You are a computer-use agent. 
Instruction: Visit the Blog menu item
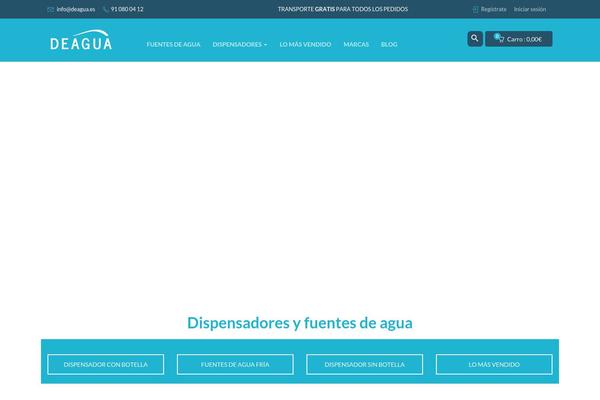click(x=389, y=44)
